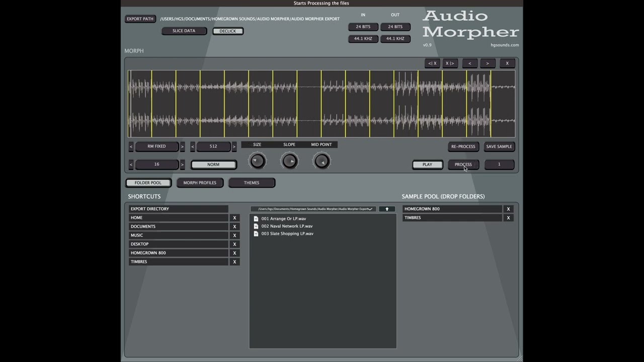Screen dimensions: 644x362
Task: Click the 512 value field
Action: point(213,146)
